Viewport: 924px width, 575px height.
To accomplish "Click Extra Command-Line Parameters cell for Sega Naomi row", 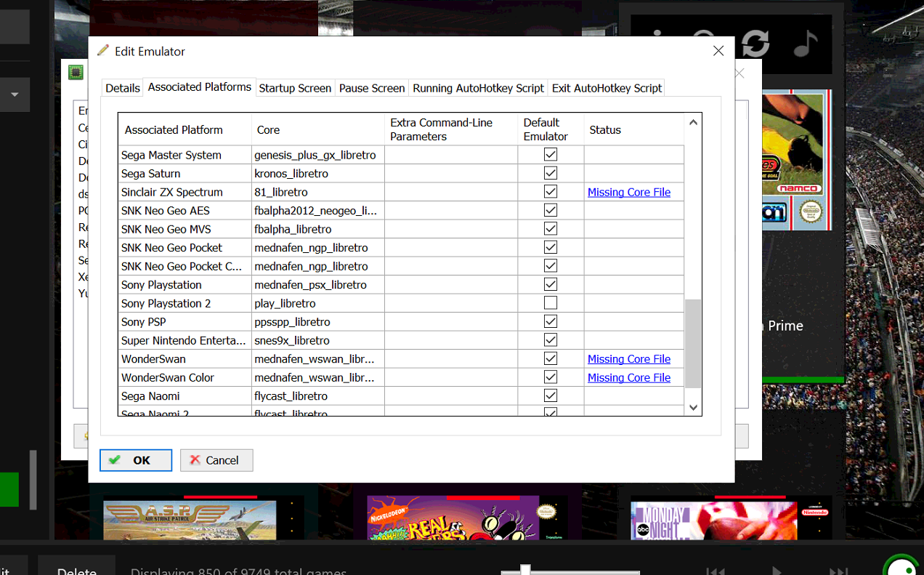I will [x=451, y=395].
